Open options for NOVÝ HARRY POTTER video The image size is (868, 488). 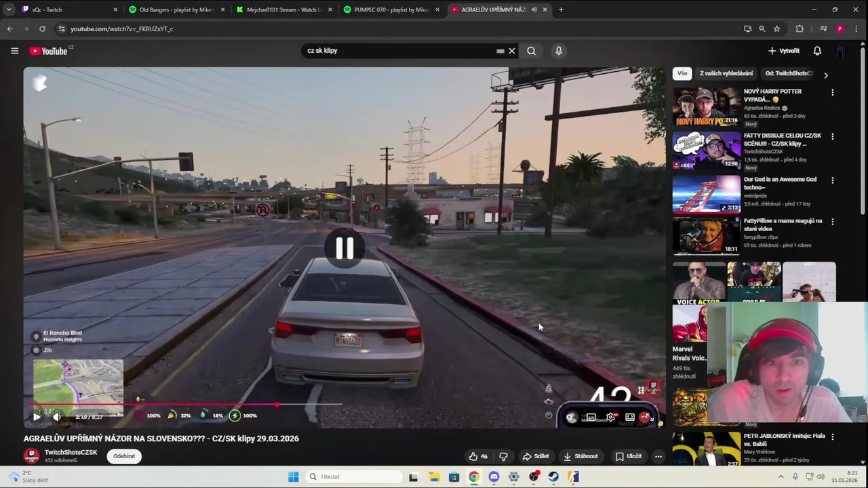[x=833, y=92]
